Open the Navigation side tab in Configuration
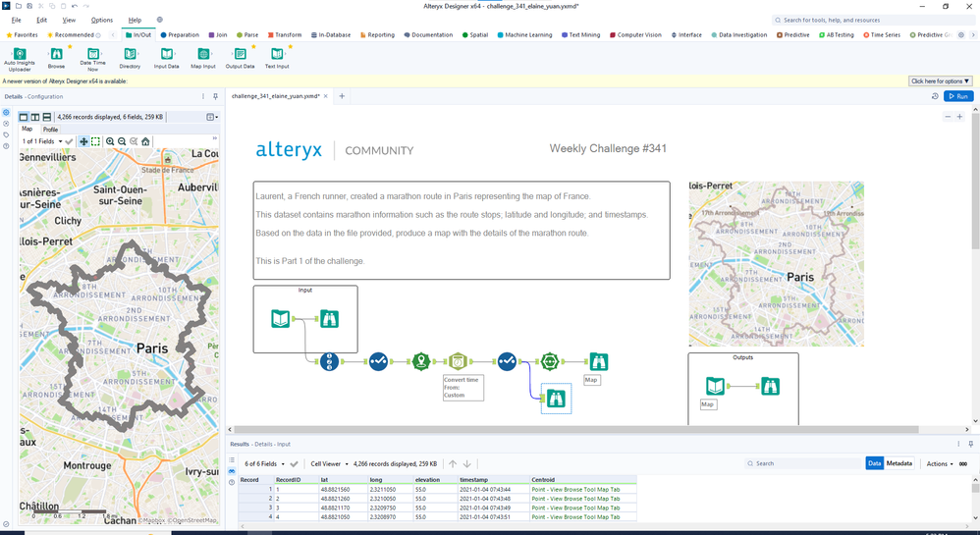The width and height of the screenshot is (980, 535). tap(6, 124)
